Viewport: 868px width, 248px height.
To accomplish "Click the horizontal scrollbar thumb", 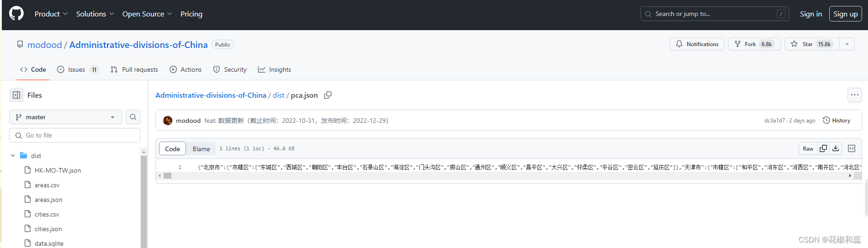I will point(167,175).
